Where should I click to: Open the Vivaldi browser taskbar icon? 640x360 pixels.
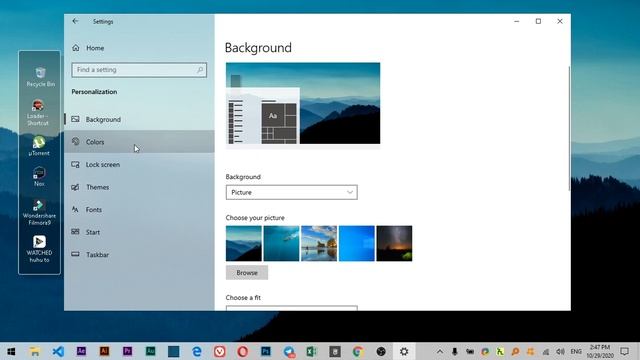[x=220, y=351]
